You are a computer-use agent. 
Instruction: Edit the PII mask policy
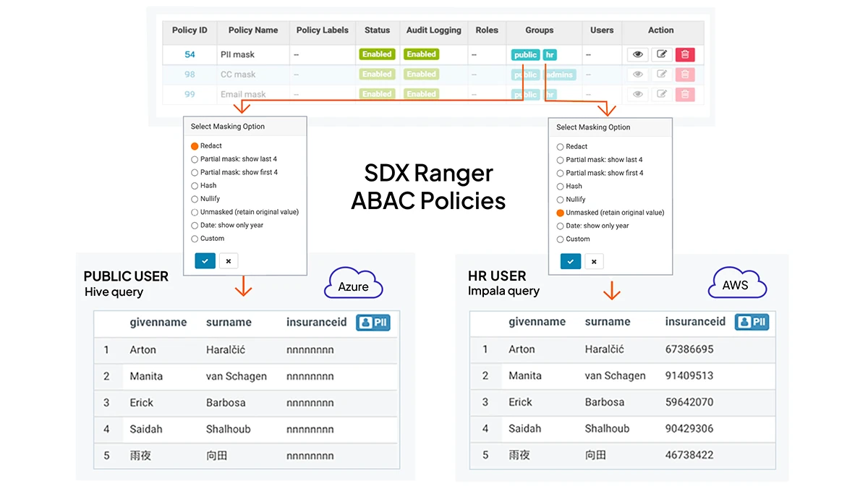pos(661,54)
